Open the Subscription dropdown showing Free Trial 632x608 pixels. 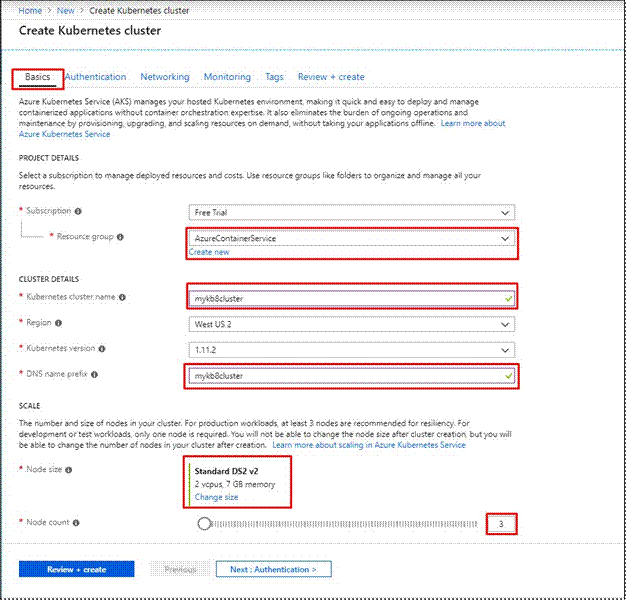click(351, 212)
